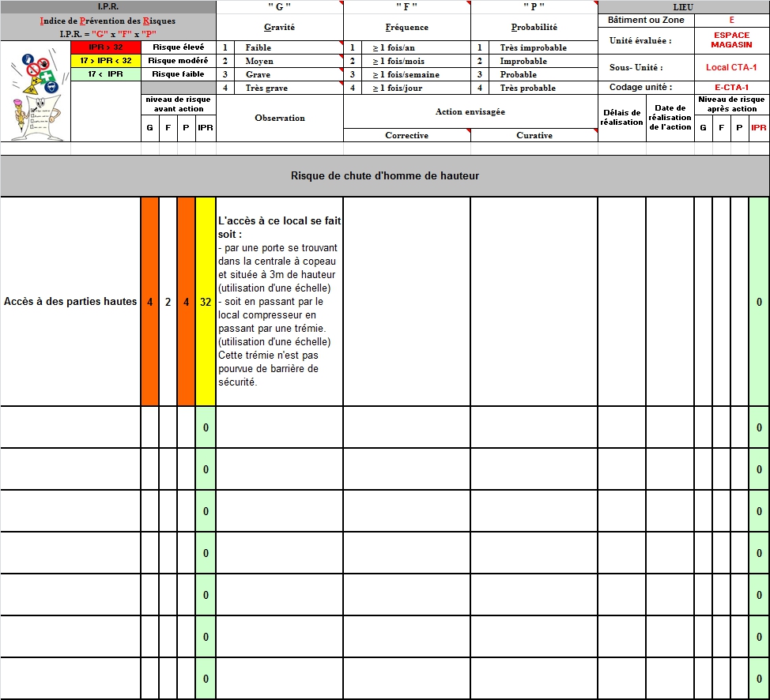Select the observation text about local access
Image resolution: width=770 pixels, height=700 pixels.
(x=279, y=302)
